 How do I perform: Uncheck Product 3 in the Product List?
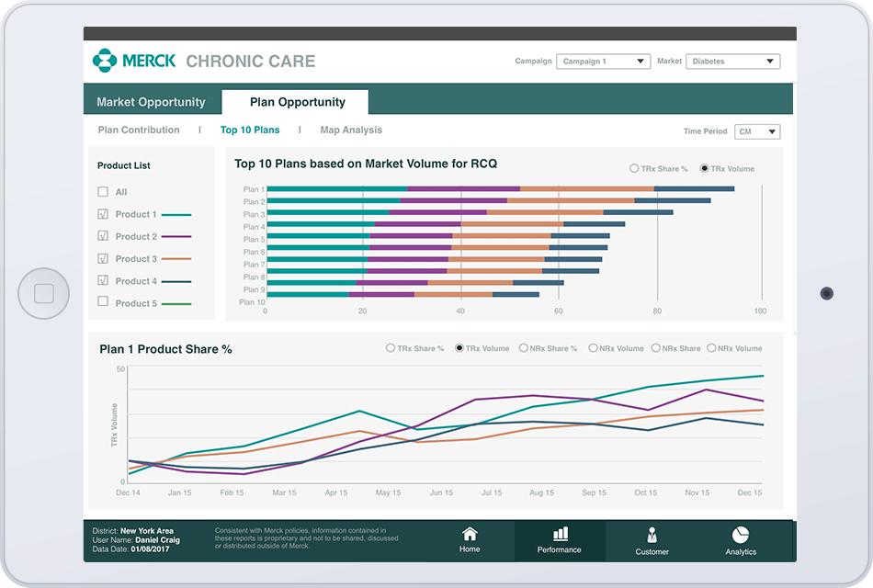click(104, 258)
